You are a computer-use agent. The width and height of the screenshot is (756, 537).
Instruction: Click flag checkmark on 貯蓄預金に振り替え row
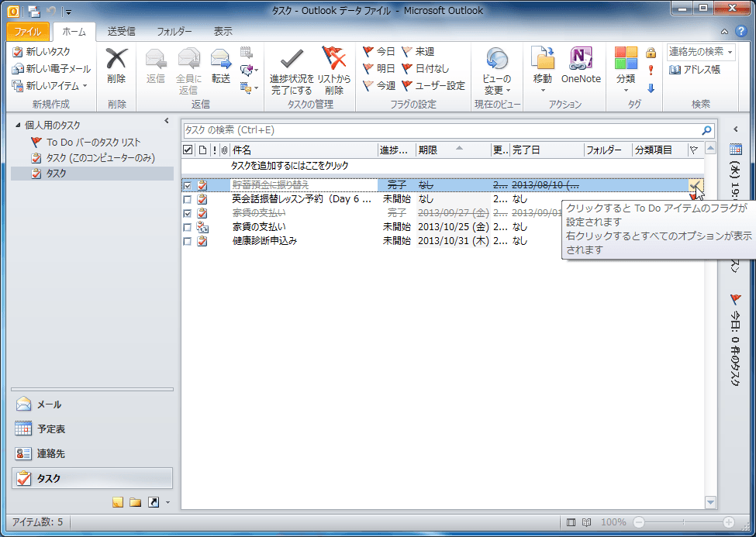tap(695, 184)
